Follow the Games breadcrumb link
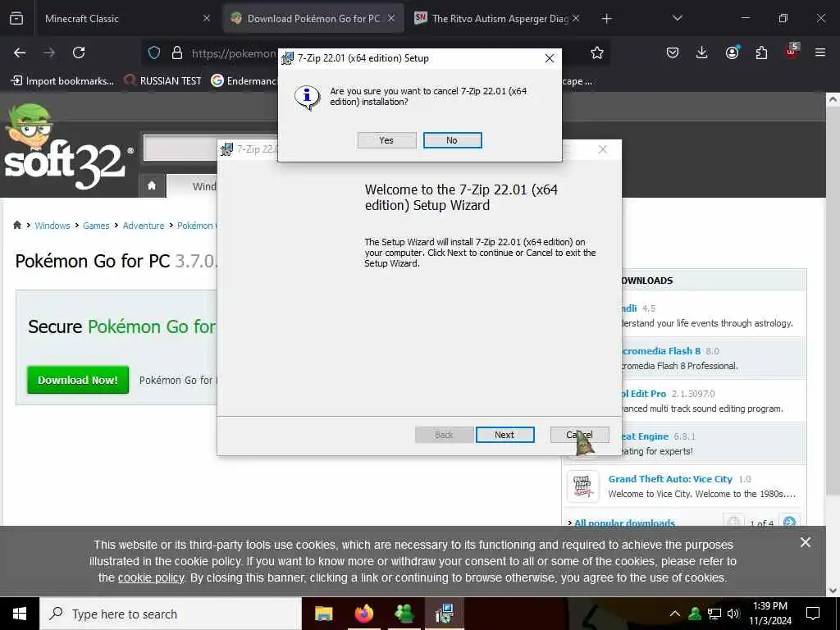The image size is (840, 630). click(x=96, y=226)
